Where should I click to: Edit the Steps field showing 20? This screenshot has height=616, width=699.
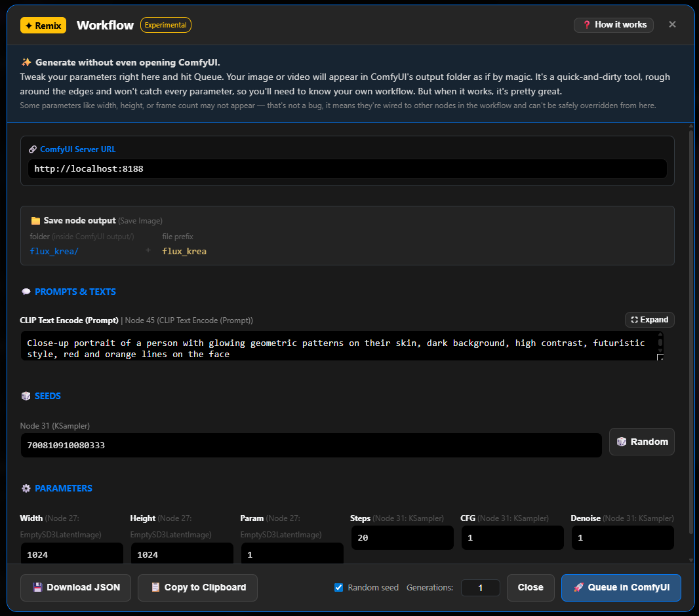point(402,537)
